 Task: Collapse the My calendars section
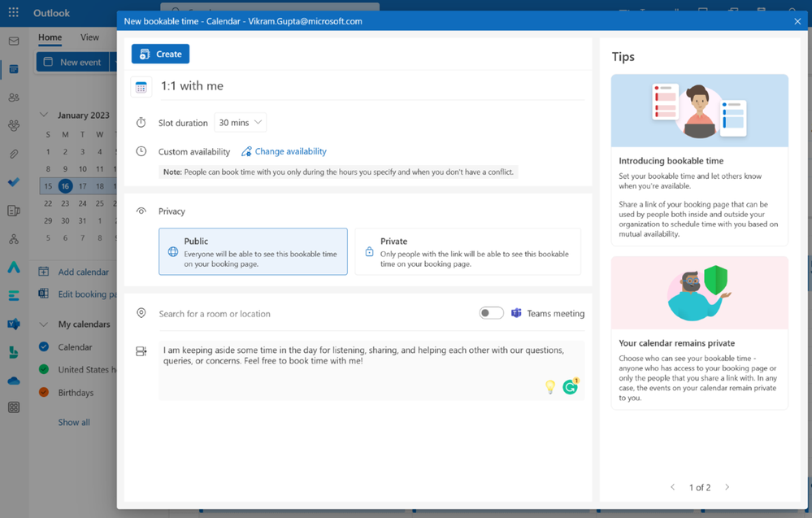(44, 324)
